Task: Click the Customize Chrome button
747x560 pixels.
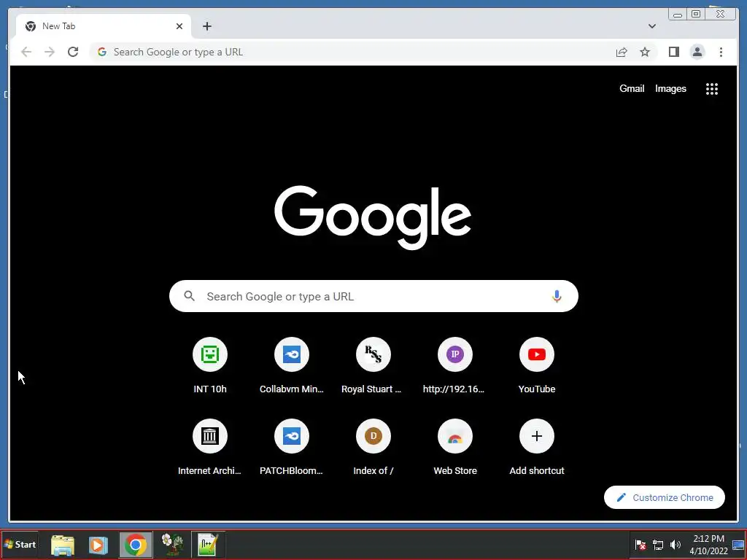Action: pos(664,497)
